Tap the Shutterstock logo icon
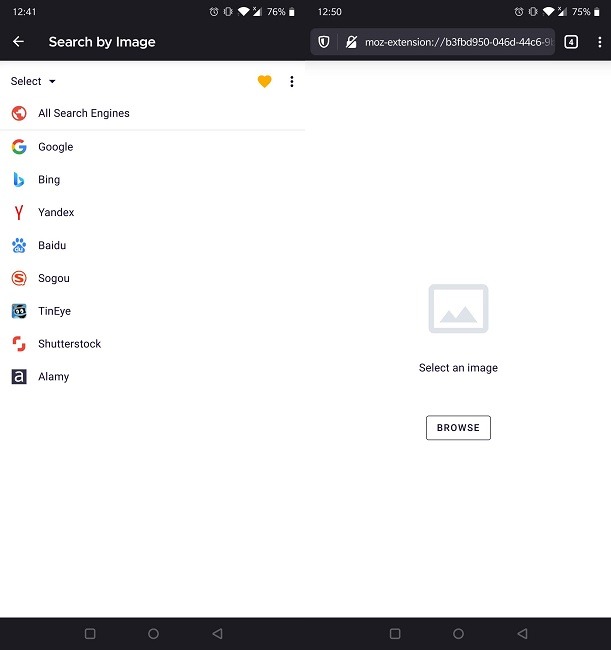 coord(19,344)
